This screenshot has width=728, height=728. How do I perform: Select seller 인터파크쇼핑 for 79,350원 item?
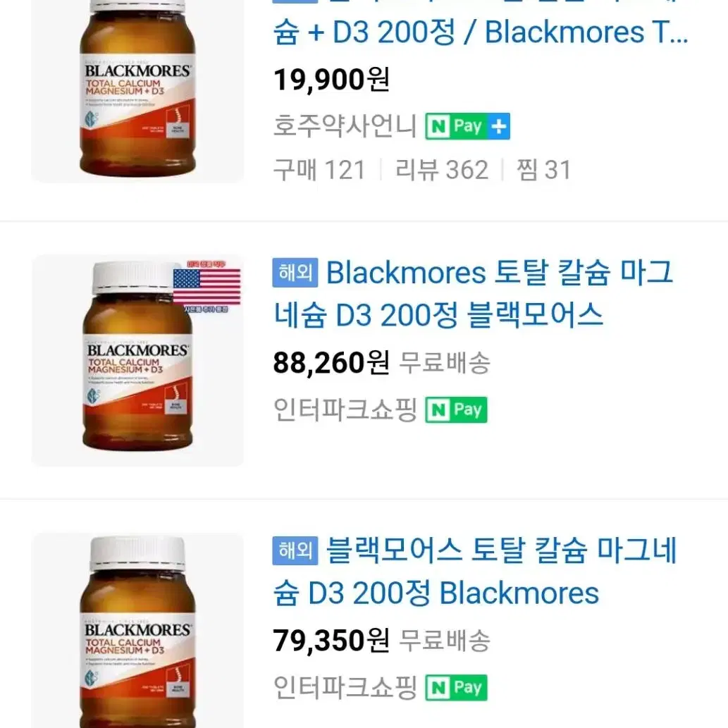pyautogui.click(x=345, y=688)
